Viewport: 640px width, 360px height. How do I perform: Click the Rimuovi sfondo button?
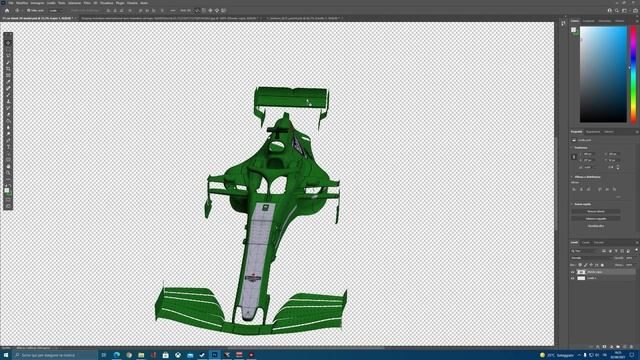pyautogui.click(x=596, y=211)
